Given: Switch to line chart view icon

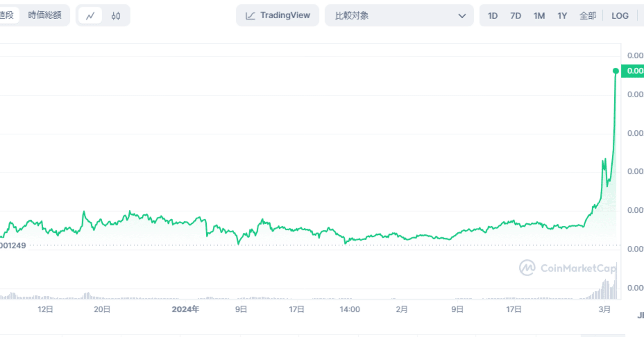Looking at the screenshot, I should (x=91, y=16).
